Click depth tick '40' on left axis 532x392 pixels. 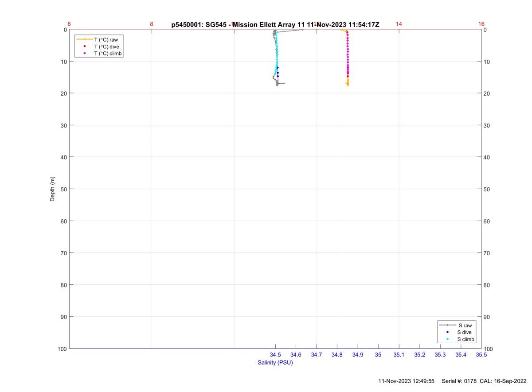click(63, 157)
